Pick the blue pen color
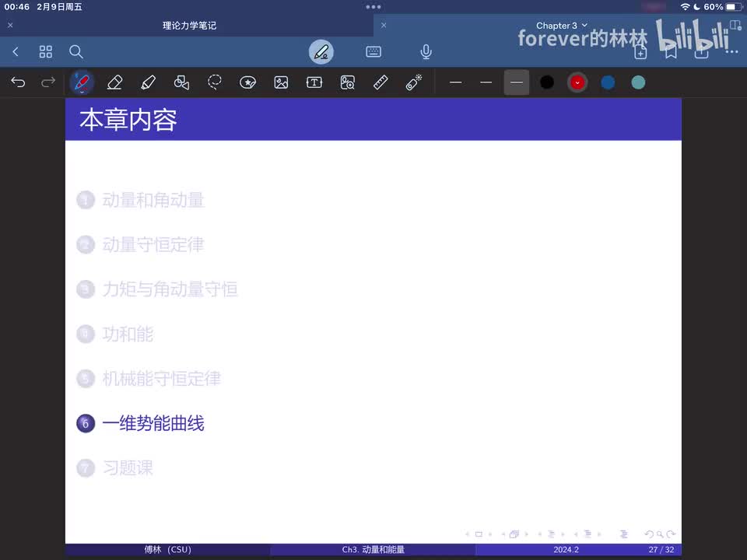This screenshot has height=560, width=747. click(608, 82)
